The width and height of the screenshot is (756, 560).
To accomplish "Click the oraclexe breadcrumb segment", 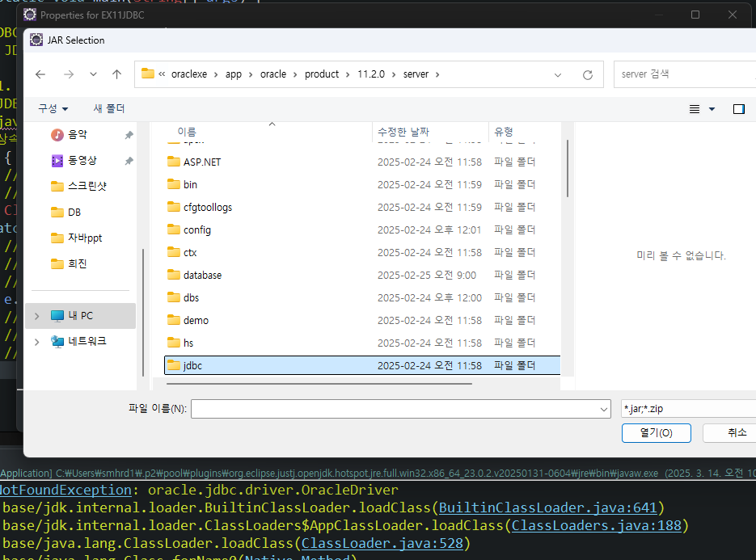I will click(x=189, y=74).
